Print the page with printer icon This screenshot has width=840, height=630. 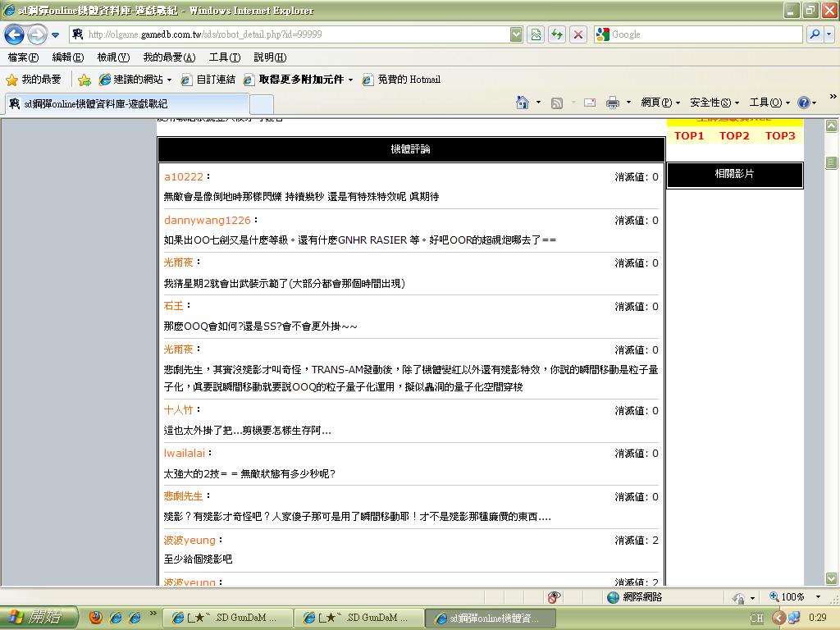(x=612, y=103)
